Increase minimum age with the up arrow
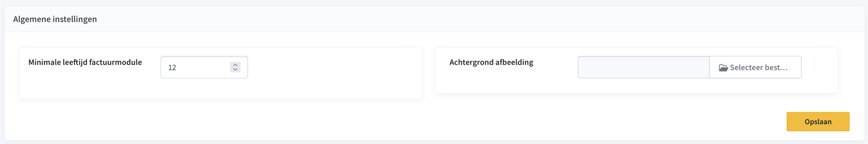This screenshot has width=868, height=144. 235,65
